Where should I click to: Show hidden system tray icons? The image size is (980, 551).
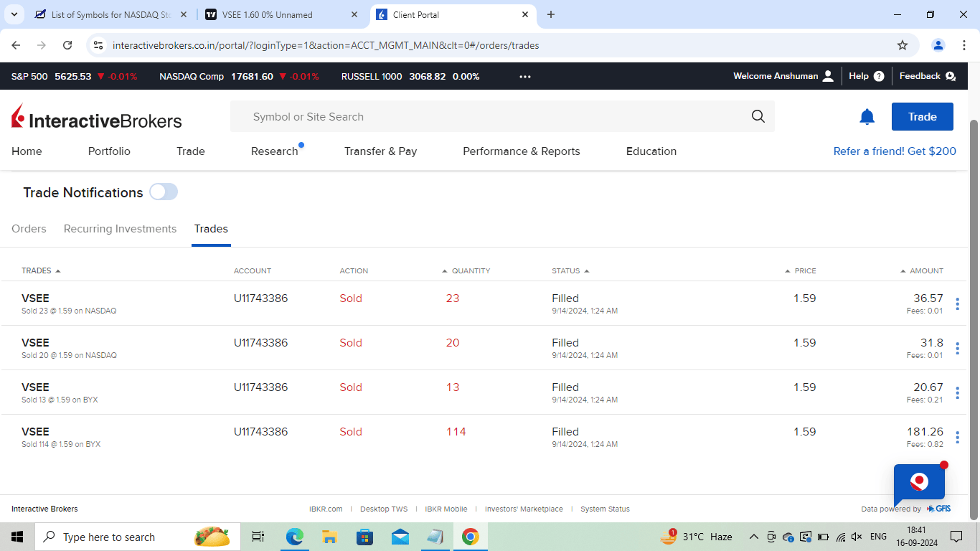click(x=753, y=537)
